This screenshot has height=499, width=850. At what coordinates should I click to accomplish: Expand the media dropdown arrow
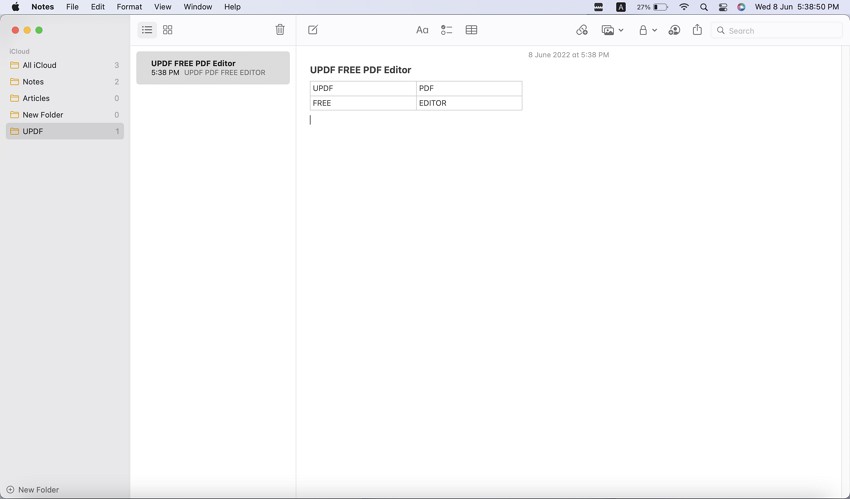[x=621, y=30]
